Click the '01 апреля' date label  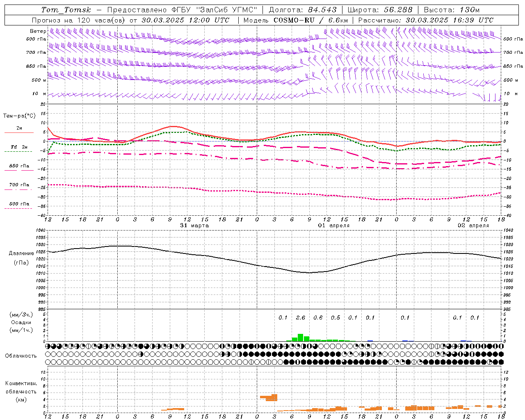click(x=334, y=226)
